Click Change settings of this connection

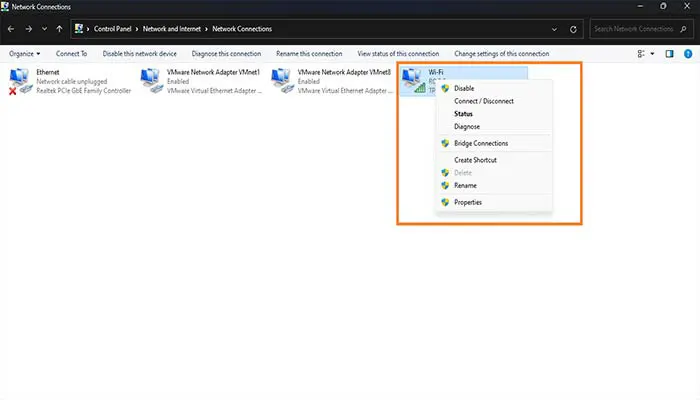502,54
